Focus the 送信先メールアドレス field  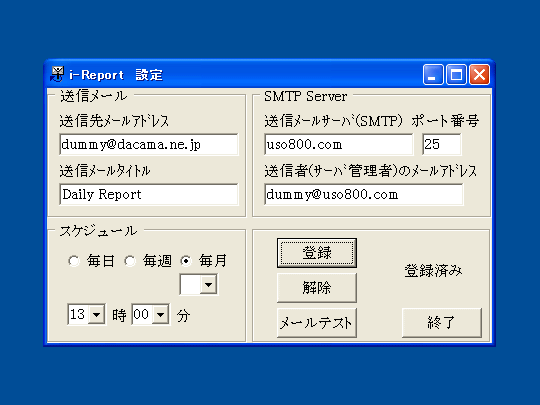(148, 145)
